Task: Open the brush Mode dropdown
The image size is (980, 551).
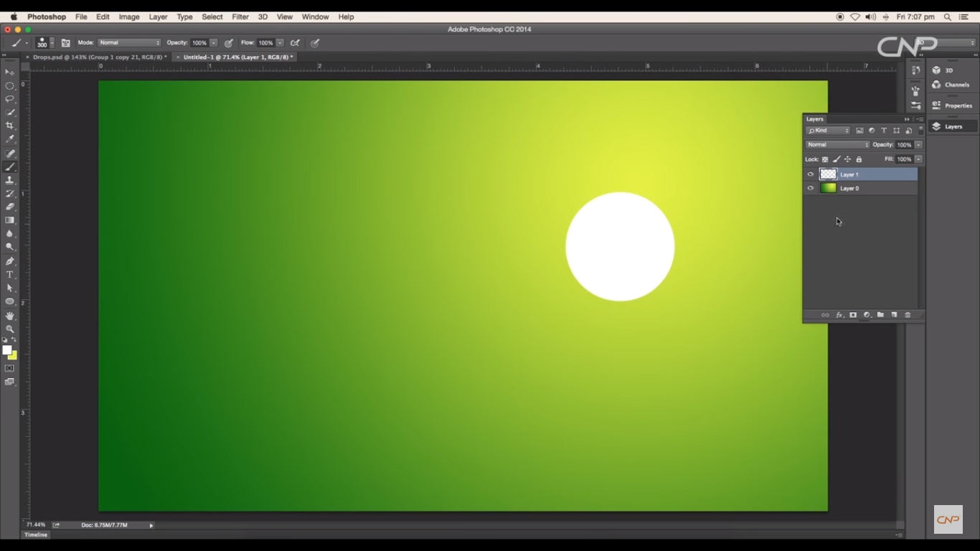Action: (130, 43)
